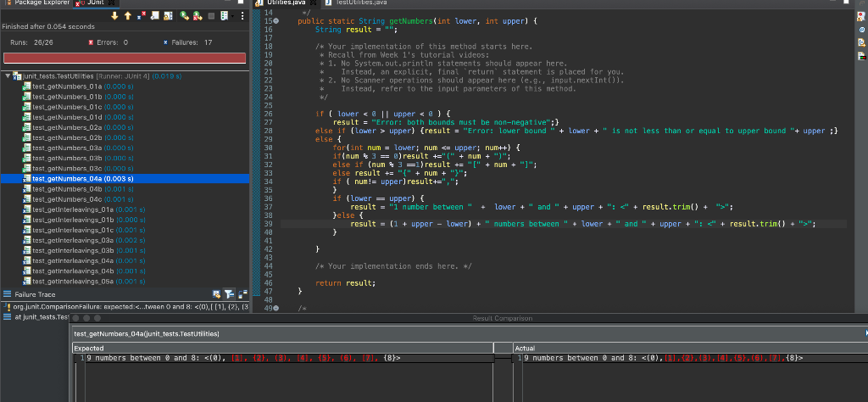
Task: Open the Javadoc '@' icon in right trim
Action: [862, 30]
